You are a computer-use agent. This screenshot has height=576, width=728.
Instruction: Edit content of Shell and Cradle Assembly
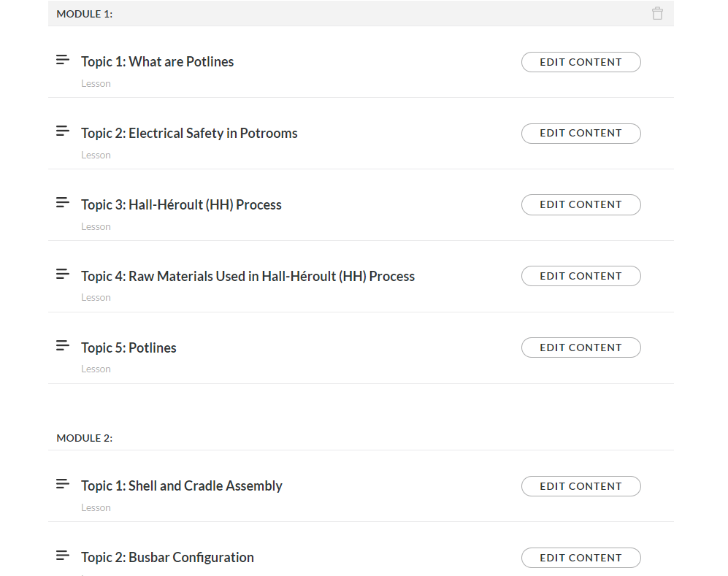click(581, 486)
